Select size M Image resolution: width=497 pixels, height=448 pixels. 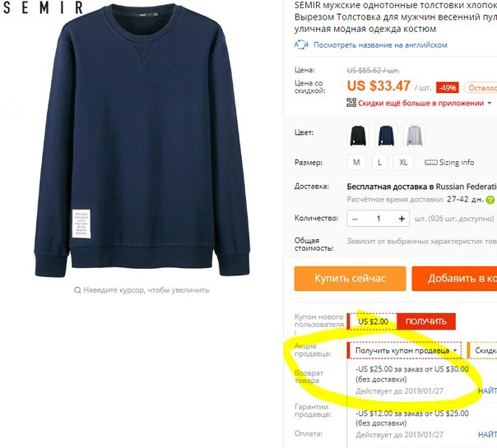tap(356, 163)
